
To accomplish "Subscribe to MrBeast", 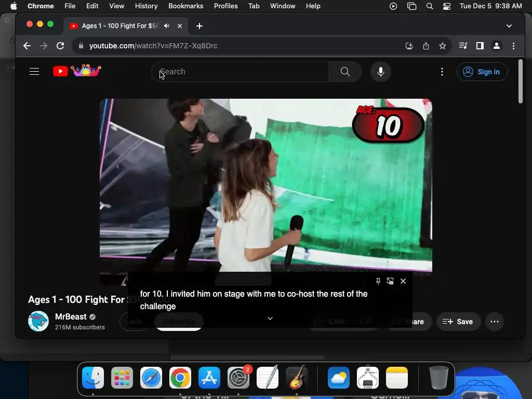I will [179, 322].
